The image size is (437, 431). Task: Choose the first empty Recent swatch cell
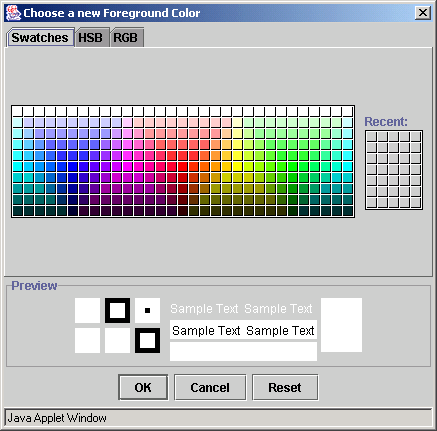point(372,137)
